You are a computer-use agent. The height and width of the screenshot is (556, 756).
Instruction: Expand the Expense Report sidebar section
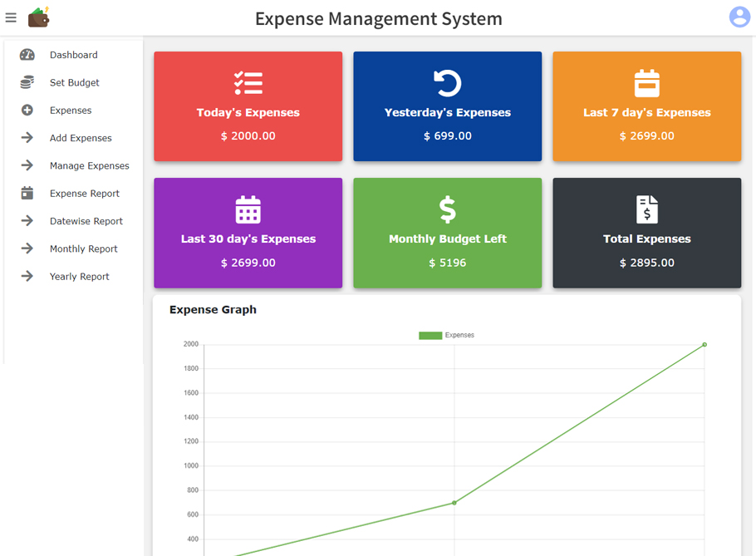point(84,194)
